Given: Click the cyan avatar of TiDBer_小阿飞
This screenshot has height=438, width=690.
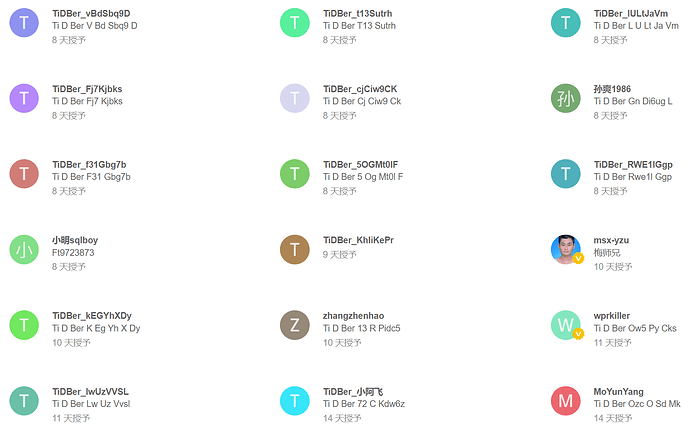Looking at the screenshot, I should coord(295,400).
